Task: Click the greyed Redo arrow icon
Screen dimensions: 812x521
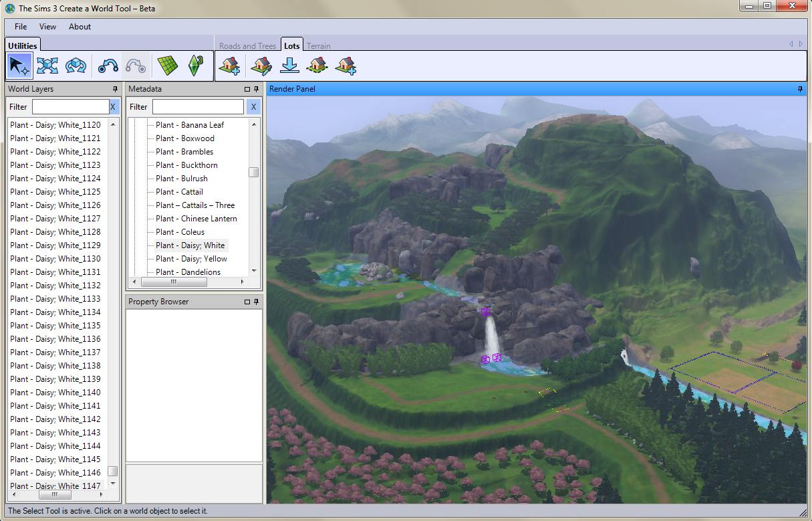Action: [136, 66]
